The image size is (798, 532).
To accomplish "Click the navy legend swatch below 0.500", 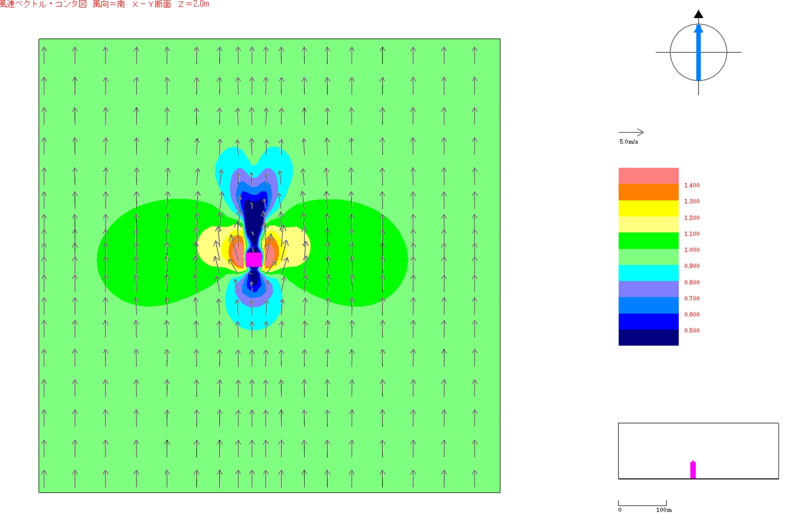I will pyautogui.click(x=648, y=337).
